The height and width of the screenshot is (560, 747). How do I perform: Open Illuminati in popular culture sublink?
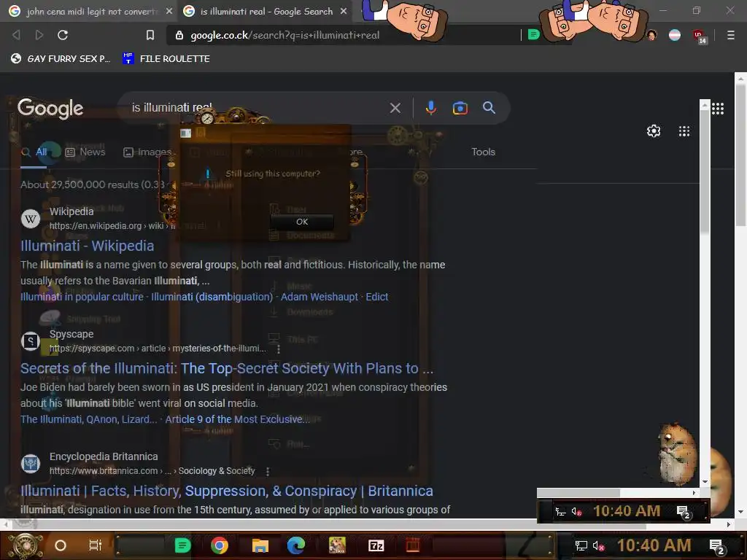82,297
